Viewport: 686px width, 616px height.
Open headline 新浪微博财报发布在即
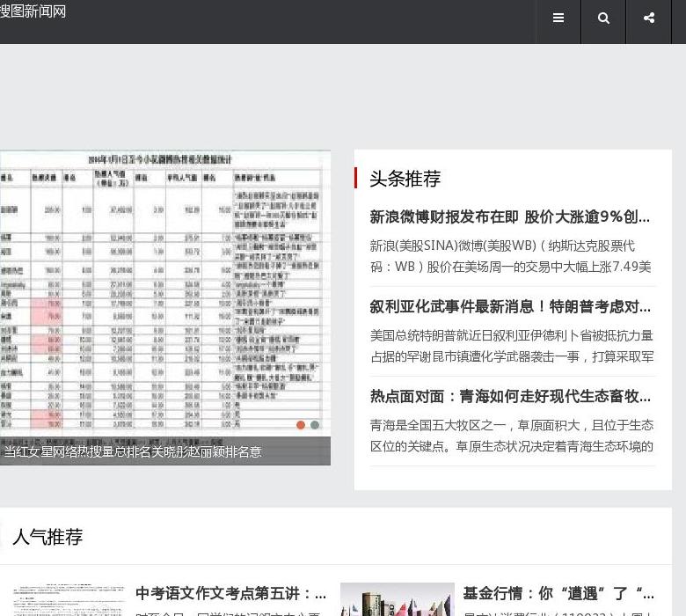click(510, 216)
